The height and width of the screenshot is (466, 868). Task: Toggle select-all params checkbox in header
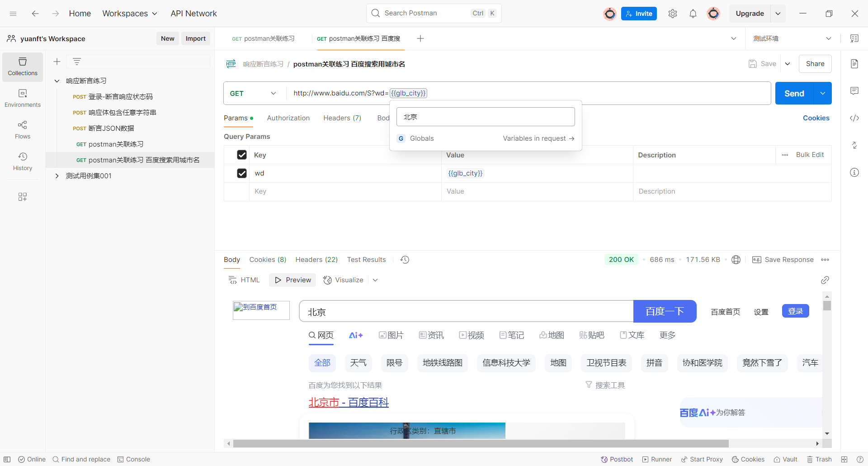click(242, 155)
